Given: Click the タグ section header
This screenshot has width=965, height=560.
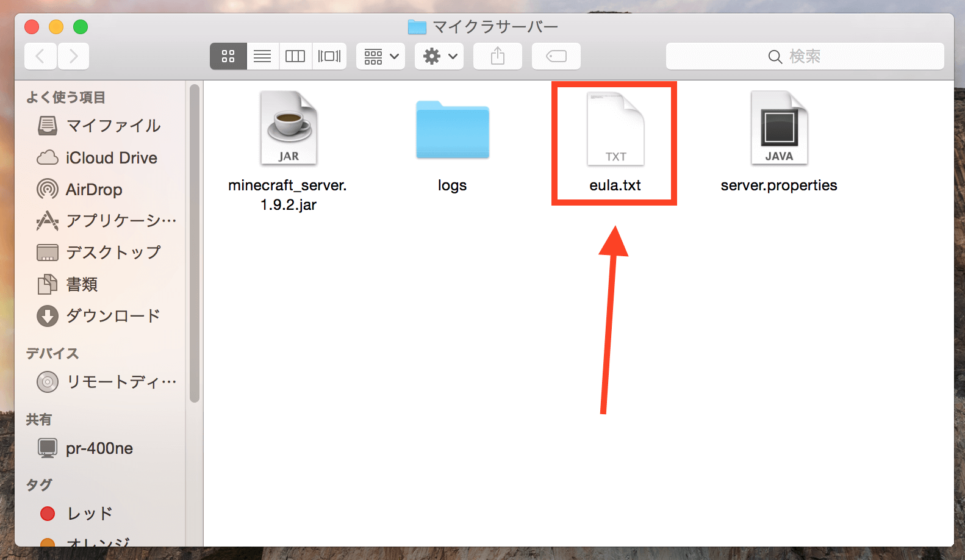Looking at the screenshot, I should pyautogui.click(x=39, y=485).
